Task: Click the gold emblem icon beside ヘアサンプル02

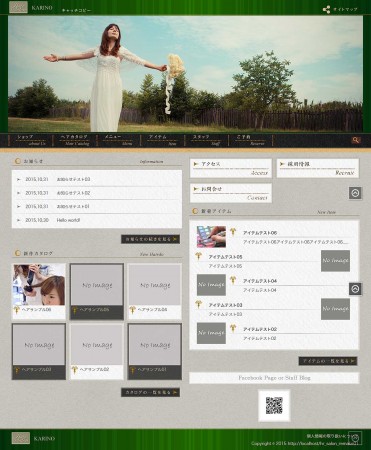Action: coord(75,370)
